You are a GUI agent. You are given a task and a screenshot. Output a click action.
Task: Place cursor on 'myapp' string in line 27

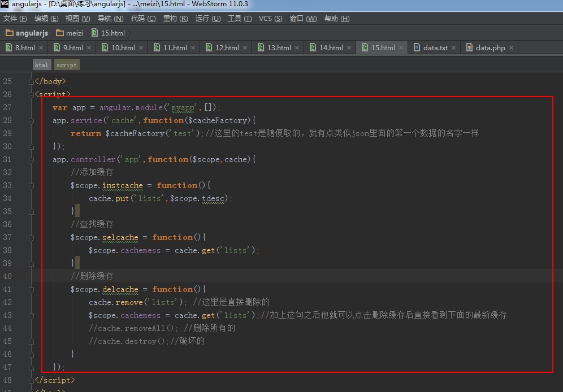(183, 107)
